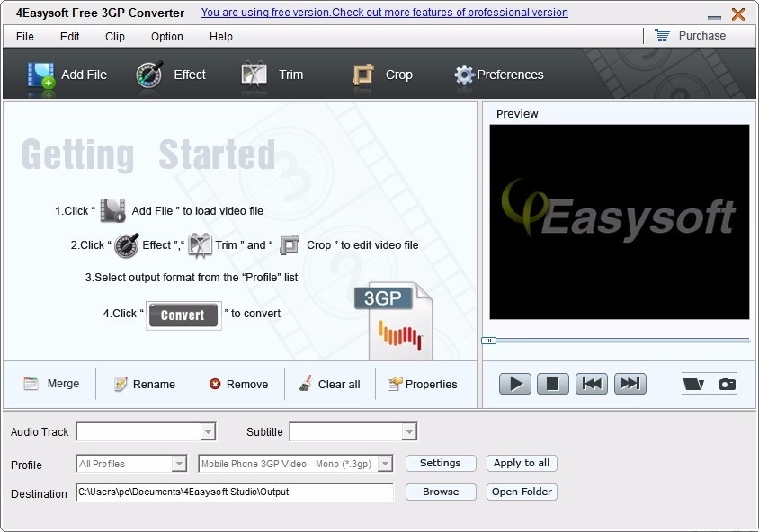Screen dimensions: 759x532
Task: Click the Trim icon in step 2 instructions
Action: pos(200,244)
